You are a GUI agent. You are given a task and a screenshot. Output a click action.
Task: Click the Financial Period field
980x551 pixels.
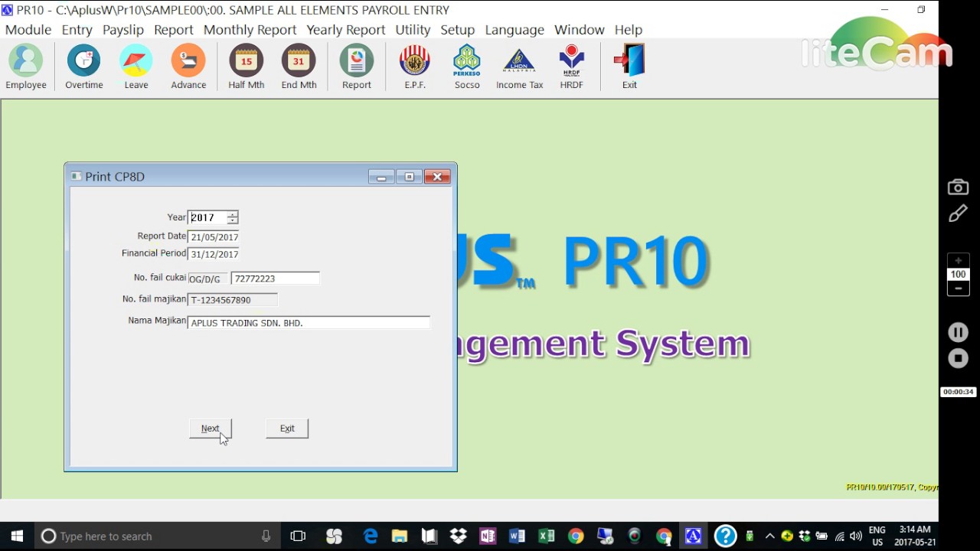(x=214, y=254)
